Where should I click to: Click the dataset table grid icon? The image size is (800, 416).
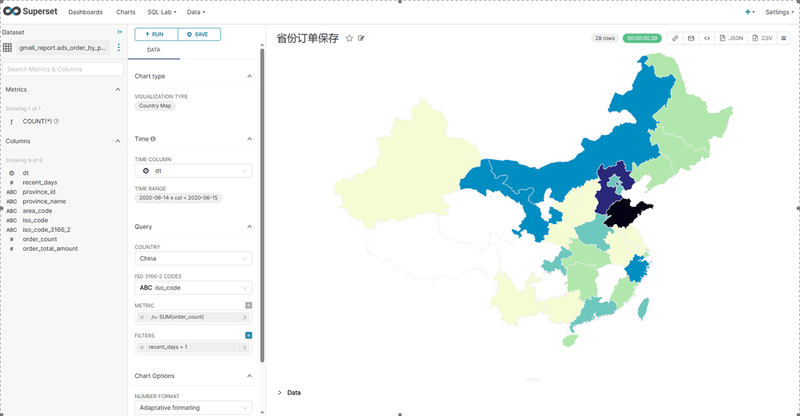point(8,47)
